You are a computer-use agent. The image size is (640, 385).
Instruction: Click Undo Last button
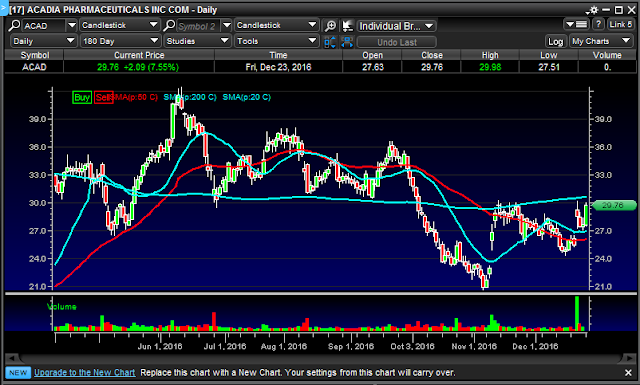click(x=397, y=42)
